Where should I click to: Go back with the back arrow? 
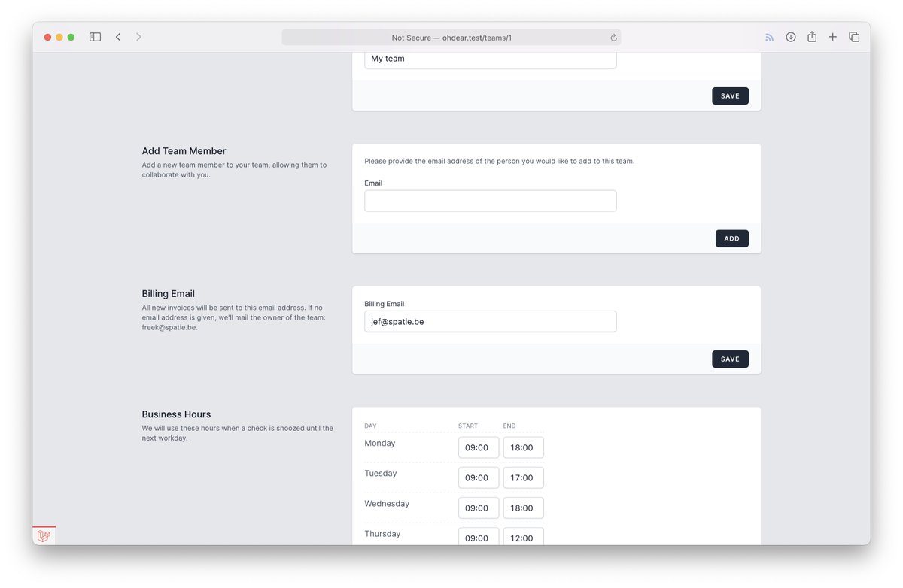click(118, 37)
